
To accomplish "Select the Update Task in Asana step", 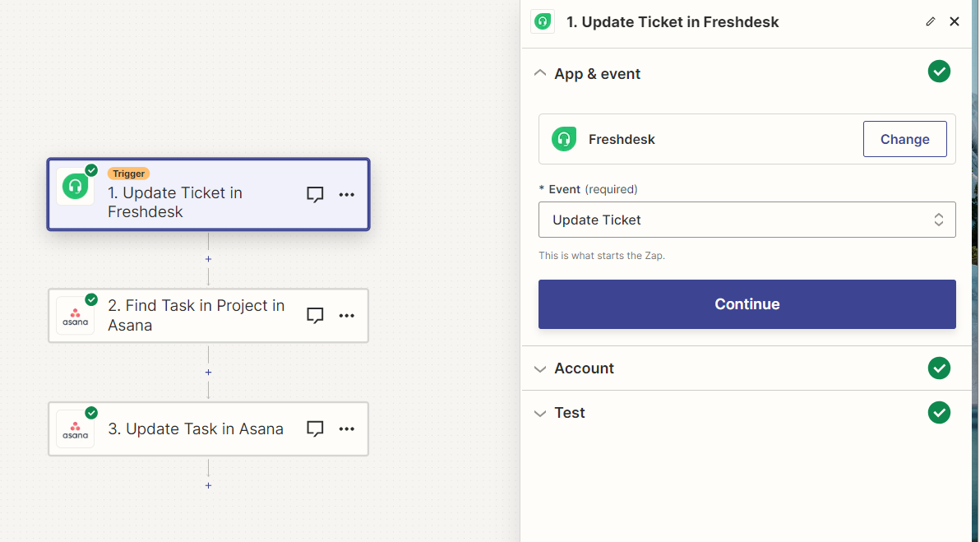I will 208,429.
